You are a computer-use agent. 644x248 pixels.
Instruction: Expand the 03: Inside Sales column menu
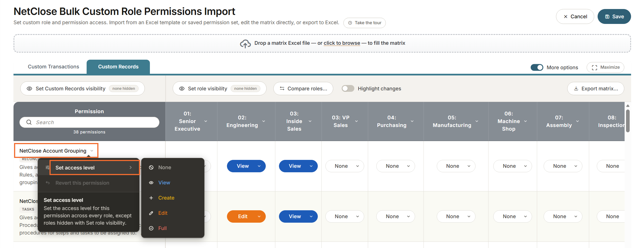(310, 121)
